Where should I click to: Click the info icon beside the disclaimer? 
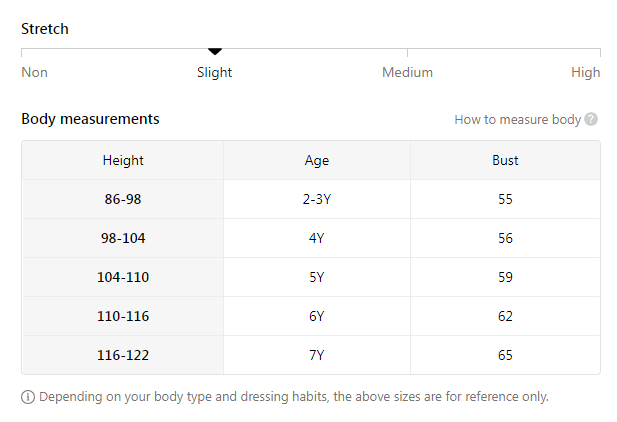coord(28,397)
